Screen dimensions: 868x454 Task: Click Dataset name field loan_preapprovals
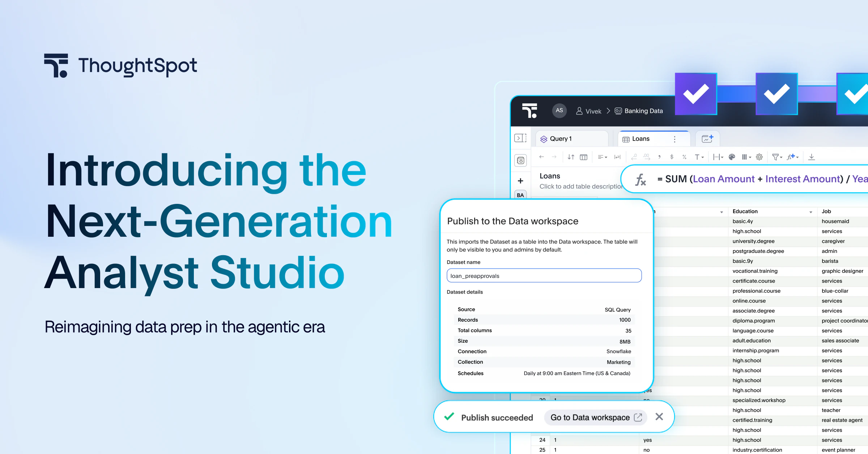[544, 275]
